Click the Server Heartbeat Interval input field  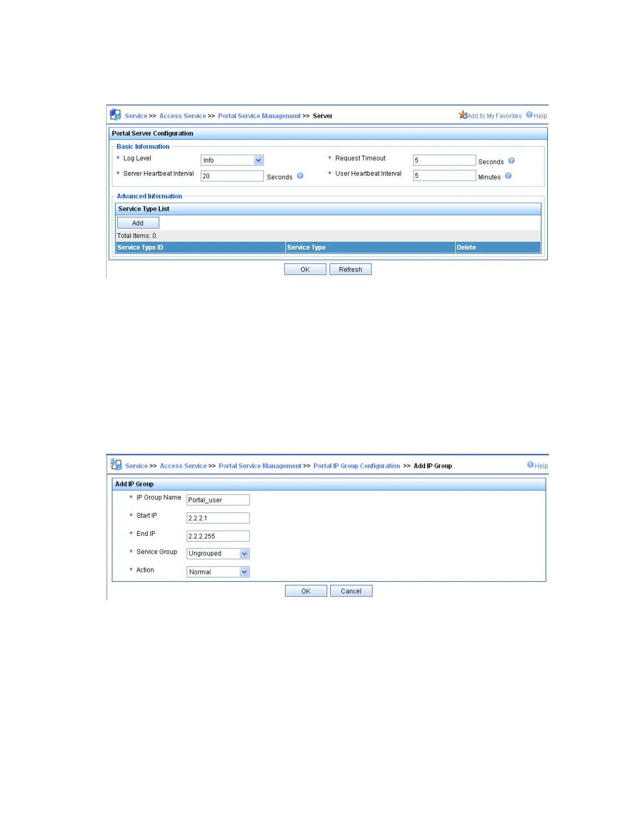tap(232, 176)
